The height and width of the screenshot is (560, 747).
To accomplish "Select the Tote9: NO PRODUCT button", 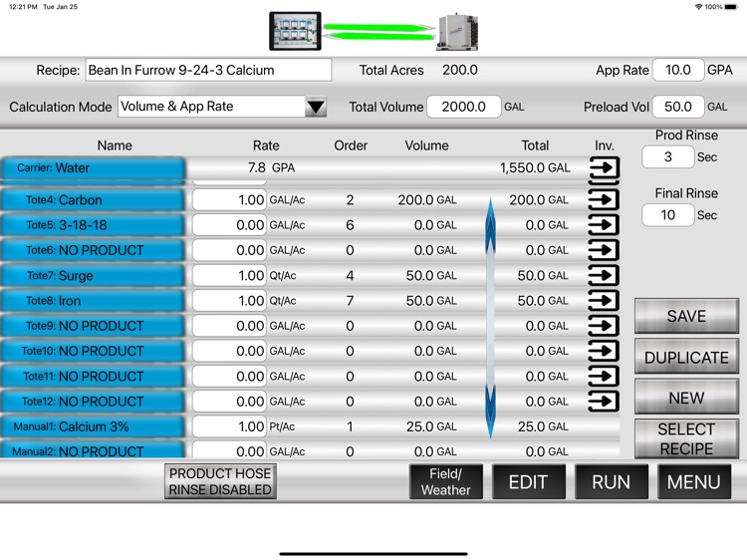I will [x=93, y=326].
